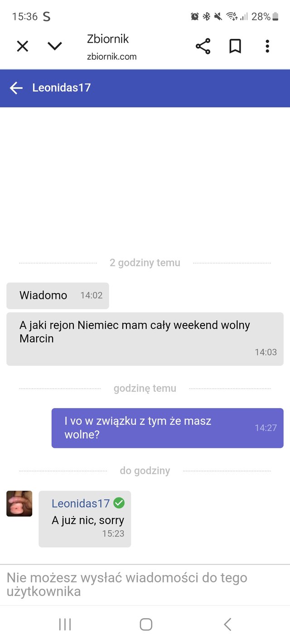Screen dimensions: 290x644
Task: Open Leonidas17's avatar thumbnail
Action: (x=19, y=504)
